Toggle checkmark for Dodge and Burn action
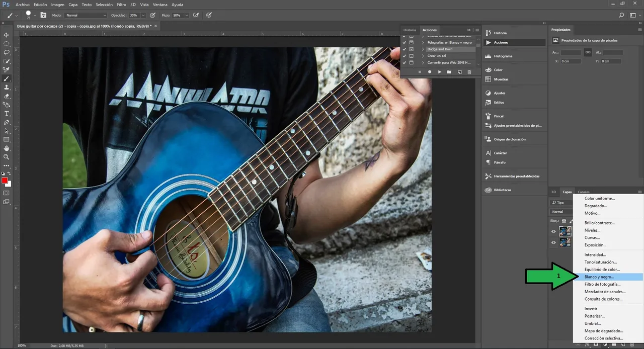Image resolution: width=644 pixels, height=349 pixels. point(405,49)
